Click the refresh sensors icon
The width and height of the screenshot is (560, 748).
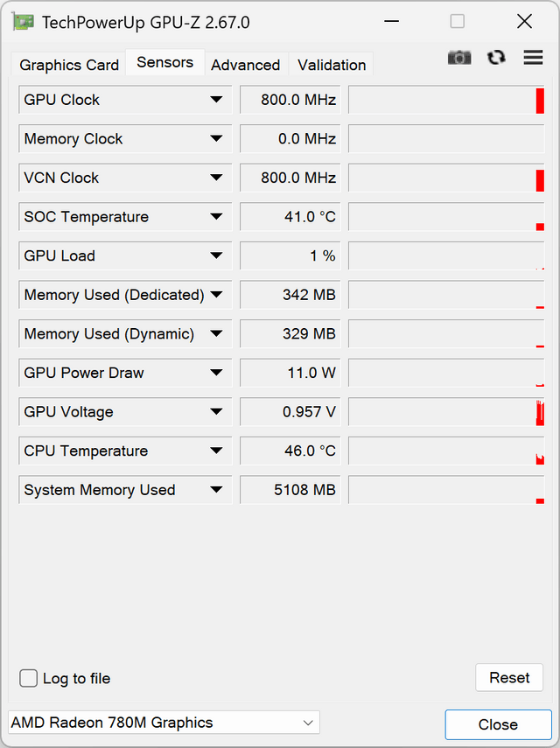496,58
